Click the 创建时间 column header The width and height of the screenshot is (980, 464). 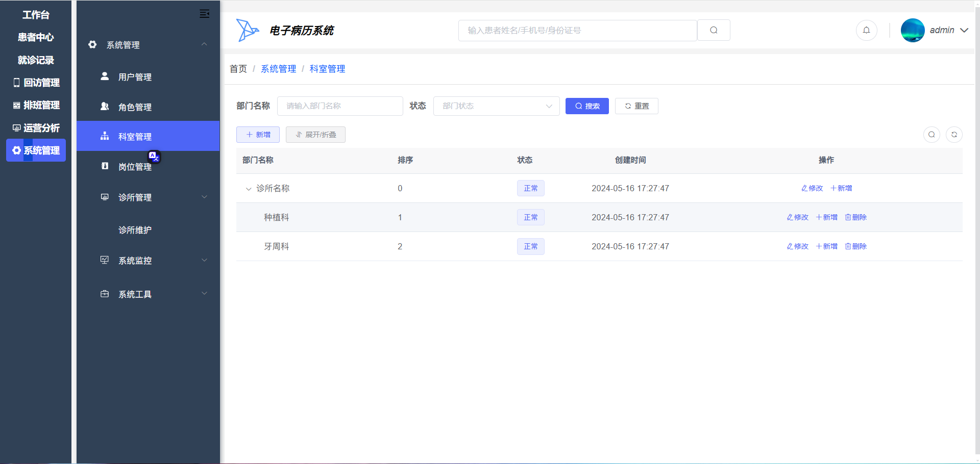630,160
